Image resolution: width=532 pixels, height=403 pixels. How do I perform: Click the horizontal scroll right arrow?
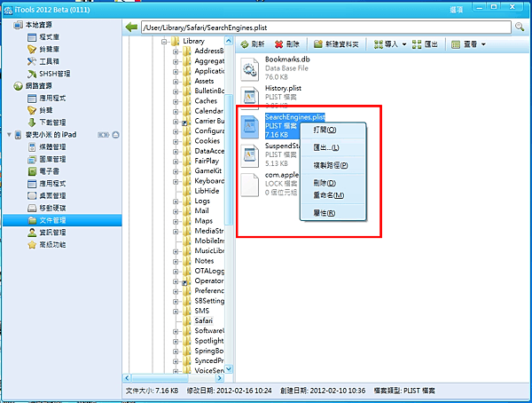coord(220,378)
